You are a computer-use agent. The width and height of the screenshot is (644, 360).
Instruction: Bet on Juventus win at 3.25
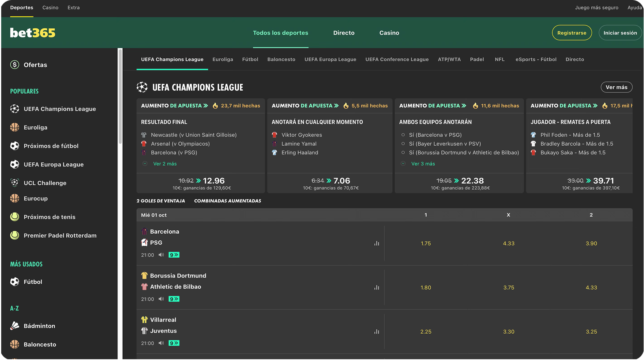pyautogui.click(x=591, y=332)
